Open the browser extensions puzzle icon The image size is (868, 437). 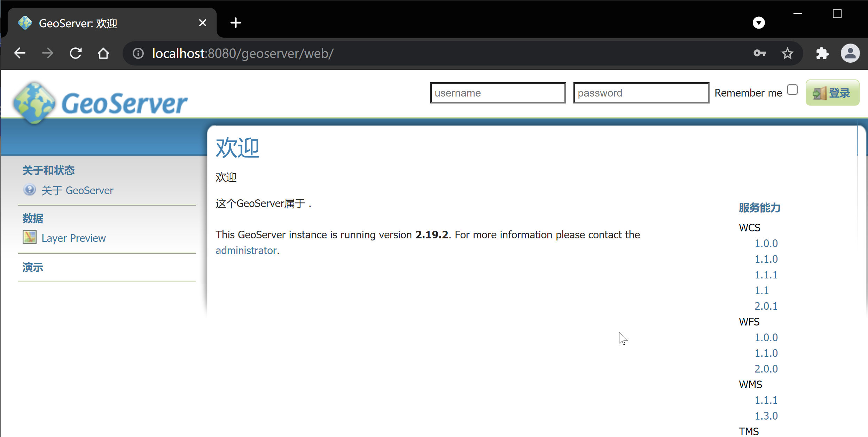click(822, 53)
